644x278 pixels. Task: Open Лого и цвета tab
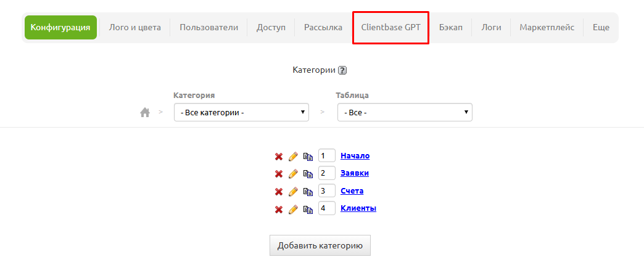click(x=134, y=28)
